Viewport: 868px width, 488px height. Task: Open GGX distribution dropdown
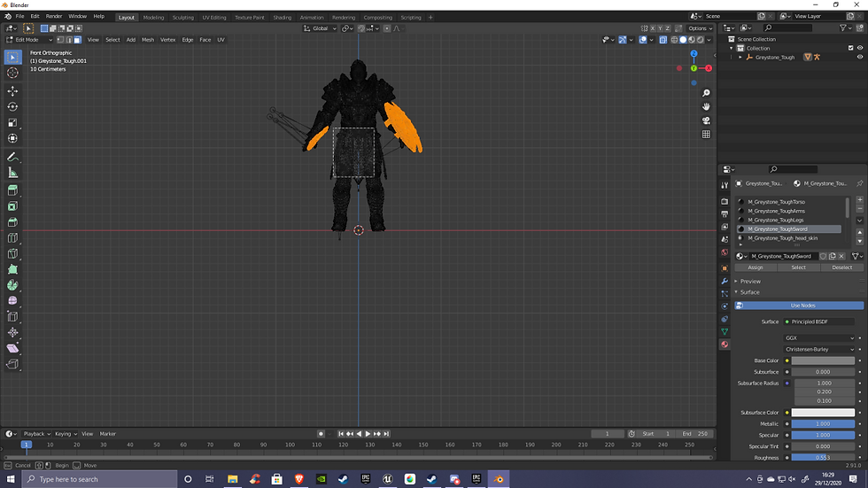(819, 338)
